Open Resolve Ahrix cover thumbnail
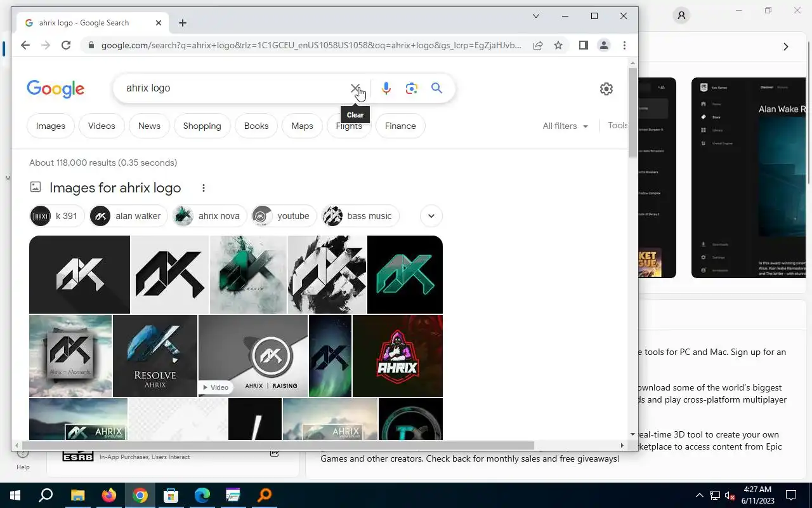812x508 pixels. pyautogui.click(x=155, y=356)
